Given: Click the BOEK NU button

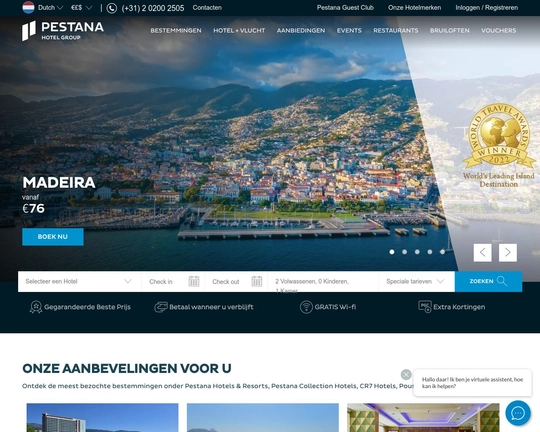Looking at the screenshot, I should 53,237.
